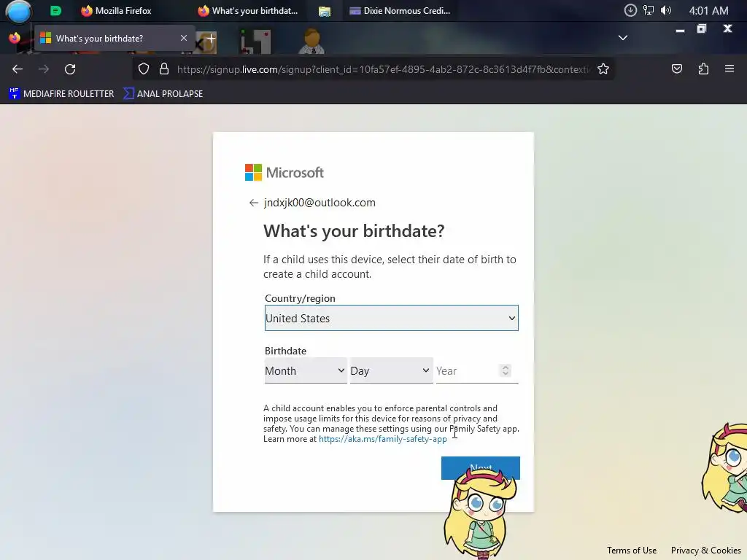747x560 pixels.
Task: Click the Year spinner arrows
Action: click(506, 370)
